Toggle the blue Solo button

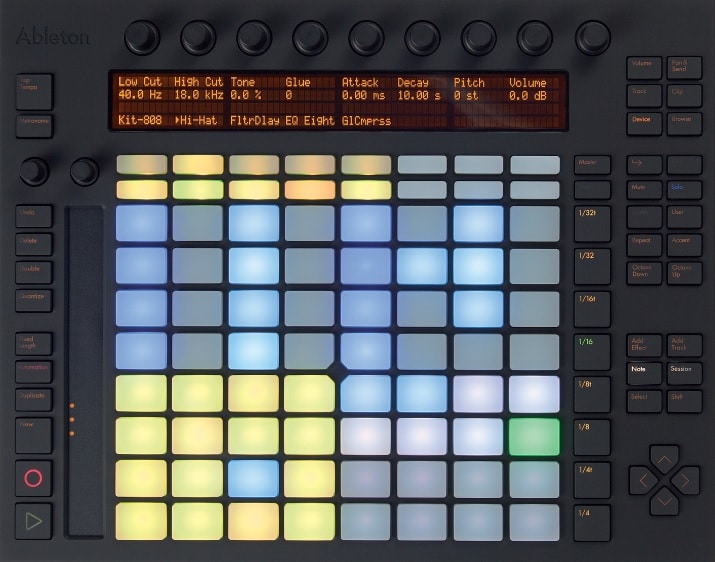pyautogui.click(x=684, y=190)
